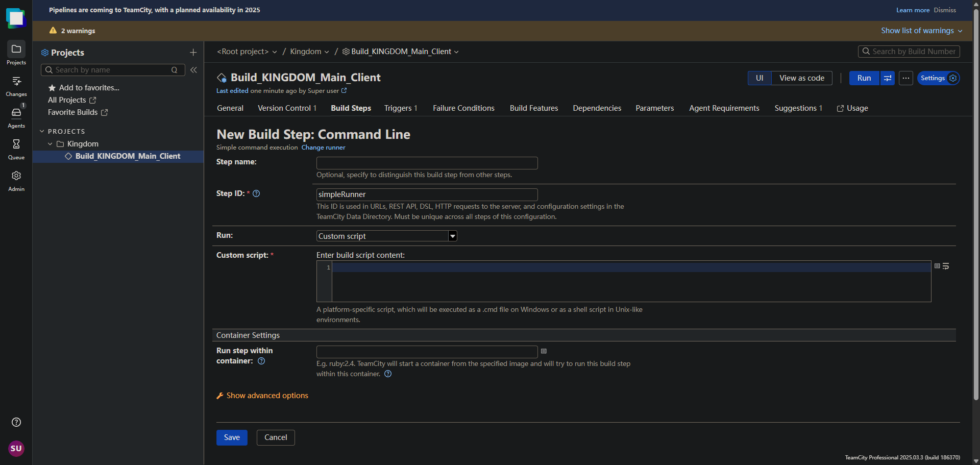Open the Parameters tab
This screenshot has width=980, height=465.
pyautogui.click(x=655, y=108)
